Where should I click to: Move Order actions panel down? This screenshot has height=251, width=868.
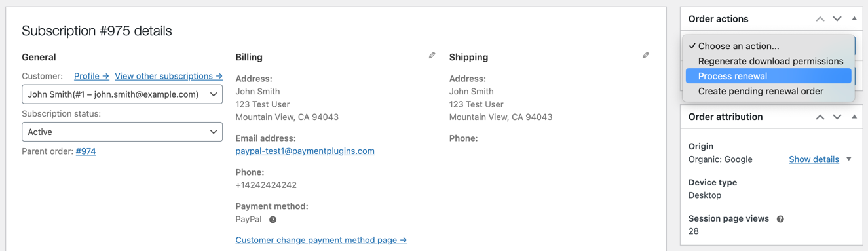coord(837,19)
